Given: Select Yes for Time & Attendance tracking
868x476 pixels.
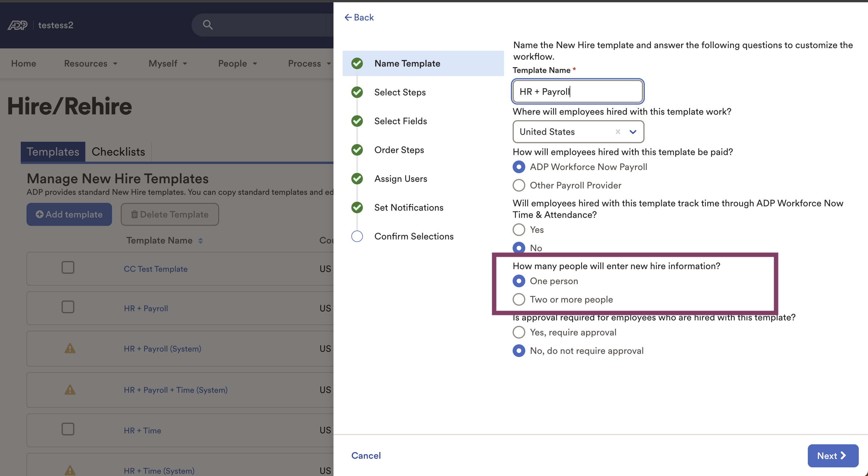Looking at the screenshot, I should click(519, 230).
